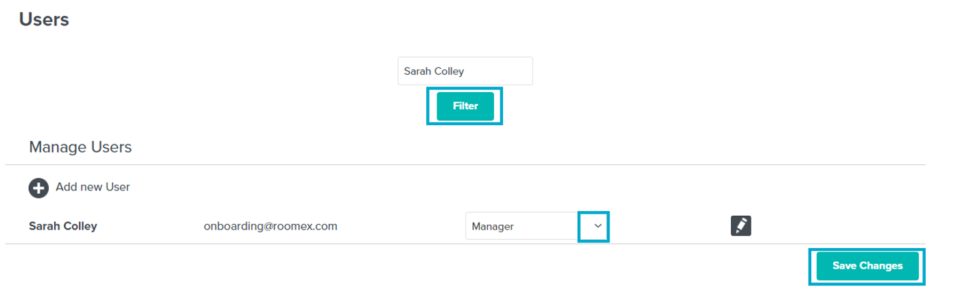Screen dimensions: 980x299
Task: Click the Manage Users section title
Action: (x=80, y=147)
